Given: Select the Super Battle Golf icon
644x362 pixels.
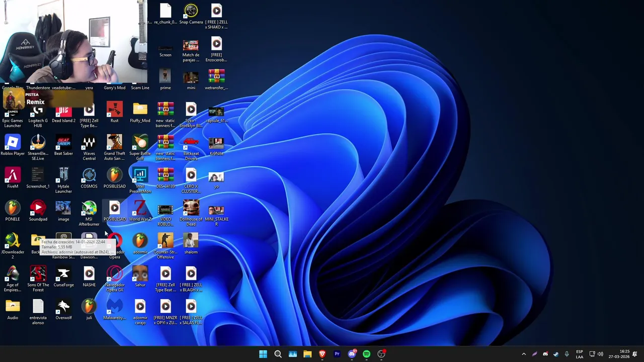Looking at the screenshot, I should (140, 148).
